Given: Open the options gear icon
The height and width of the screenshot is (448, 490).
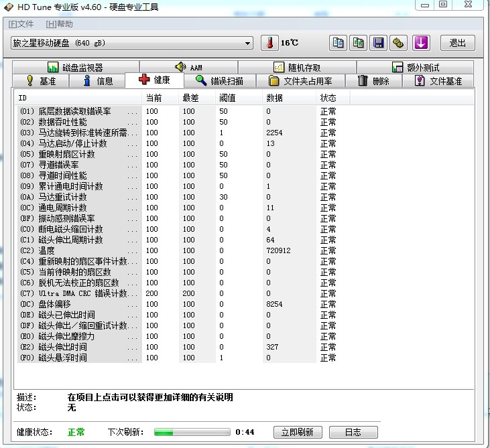Looking at the screenshot, I should tap(398, 43).
